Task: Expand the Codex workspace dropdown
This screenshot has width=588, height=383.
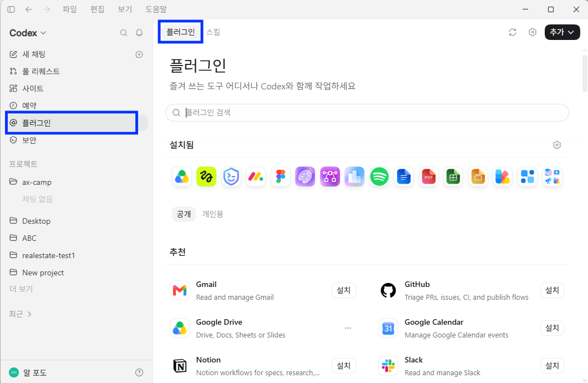Action: coord(28,33)
